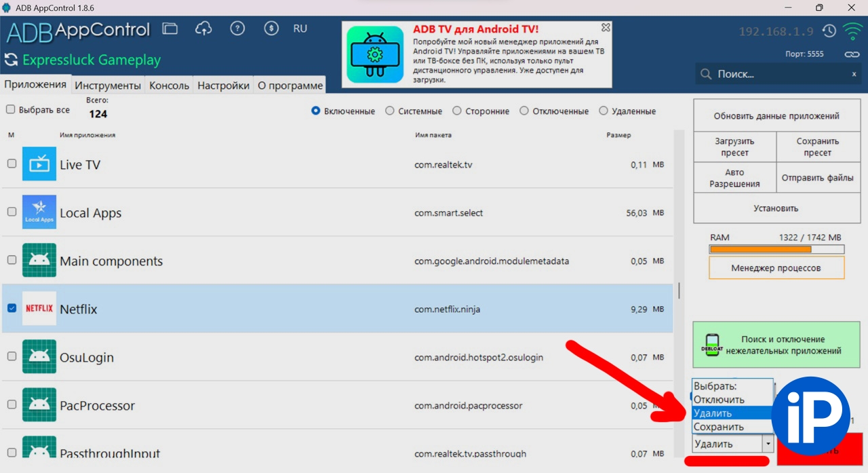Click Отправить файлы button
The image size is (868, 473).
point(818,178)
